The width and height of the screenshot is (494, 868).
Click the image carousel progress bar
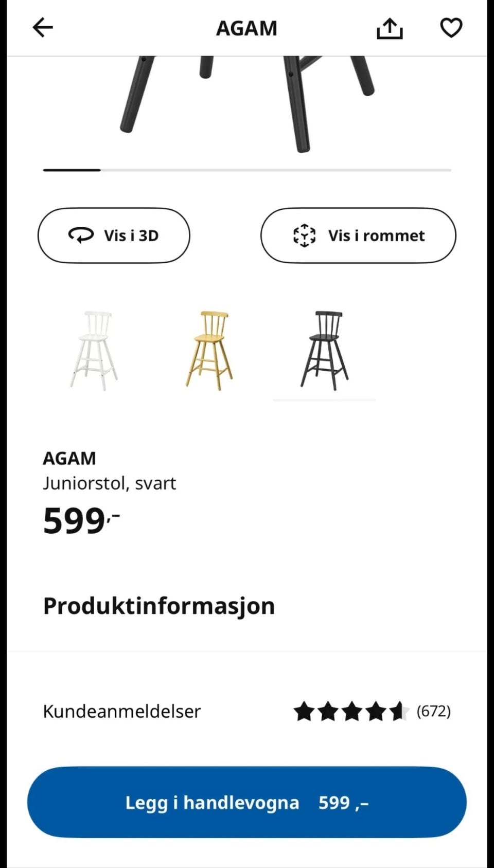247,170
